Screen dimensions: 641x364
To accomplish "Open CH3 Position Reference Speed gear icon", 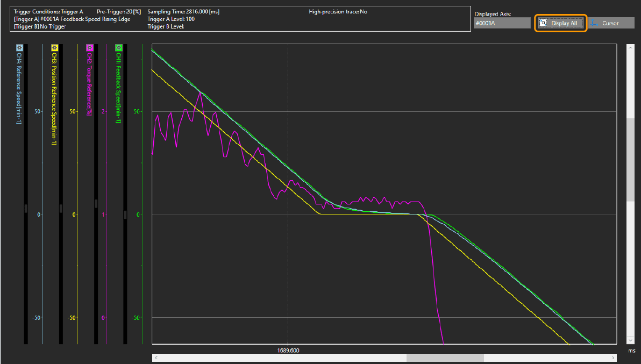I will (54, 48).
